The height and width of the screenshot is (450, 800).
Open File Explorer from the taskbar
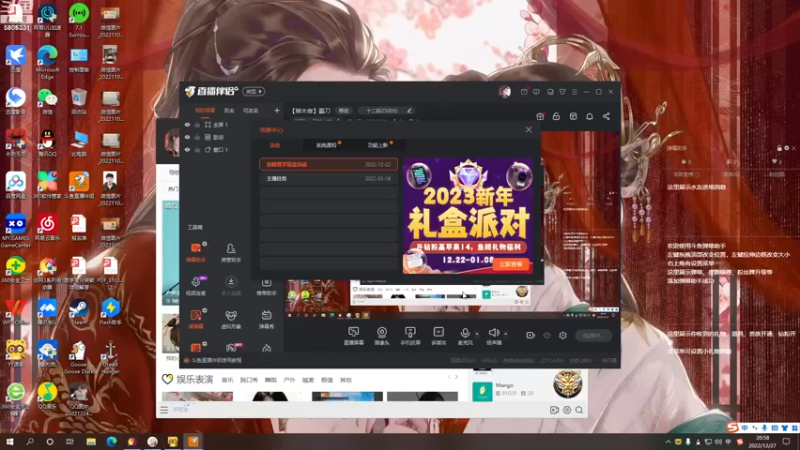pos(91,441)
